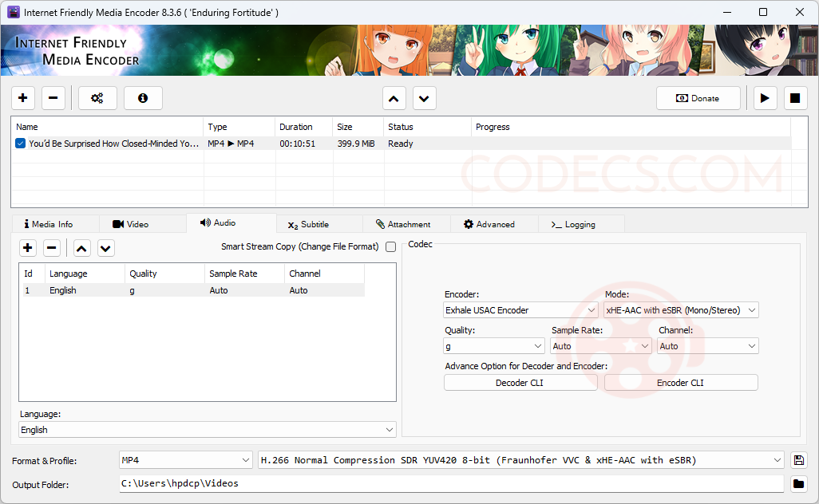Maximize the Media Encoder window

[763, 12]
